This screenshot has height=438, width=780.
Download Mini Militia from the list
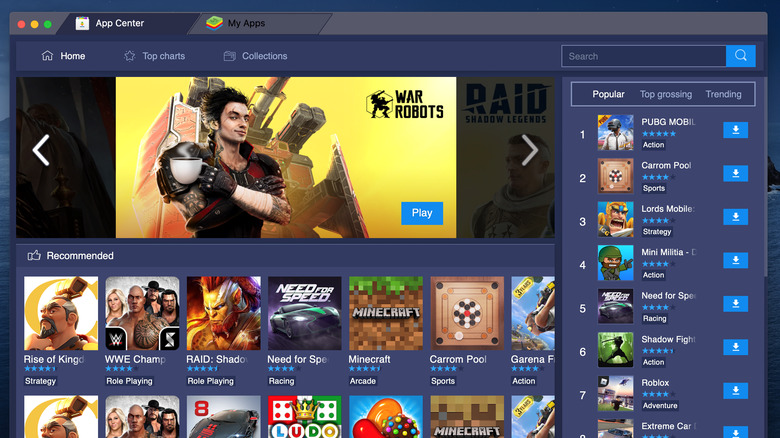click(x=735, y=260)
